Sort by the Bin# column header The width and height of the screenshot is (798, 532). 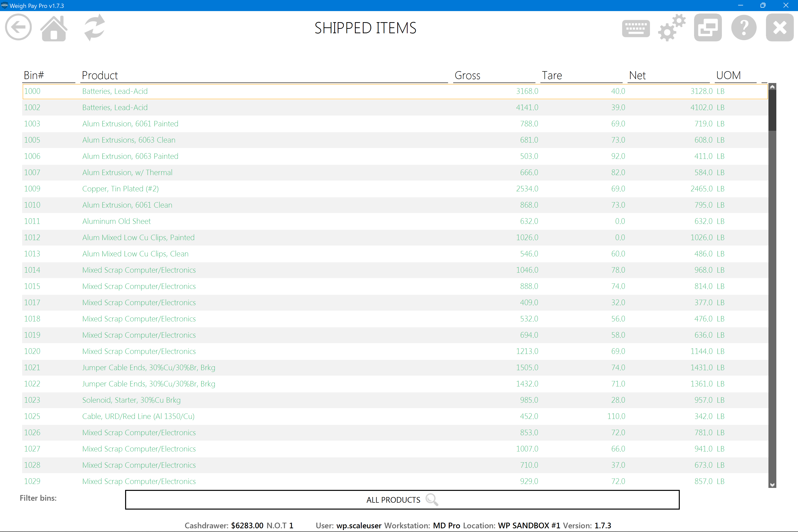[34, 75]
